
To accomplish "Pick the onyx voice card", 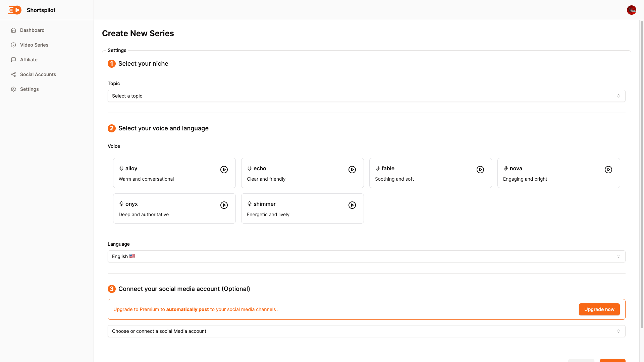I will tap(168, 209).
